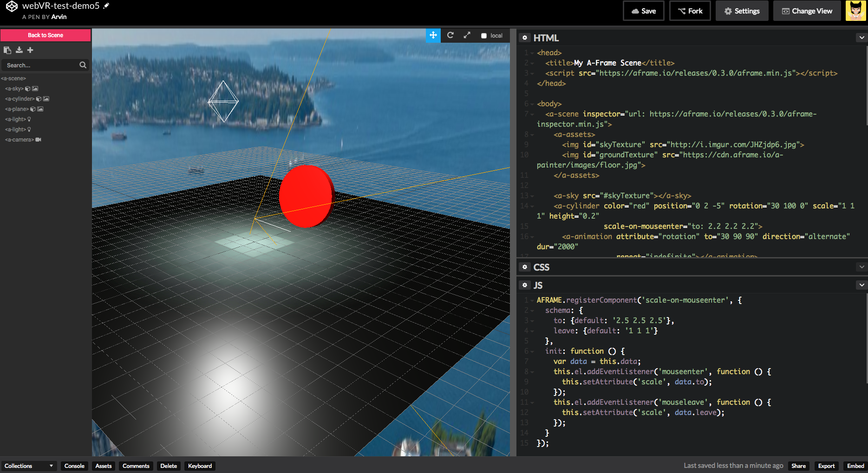Open the Comments panel
Viewport: 868px width, 473px height.
coord(136,466)
